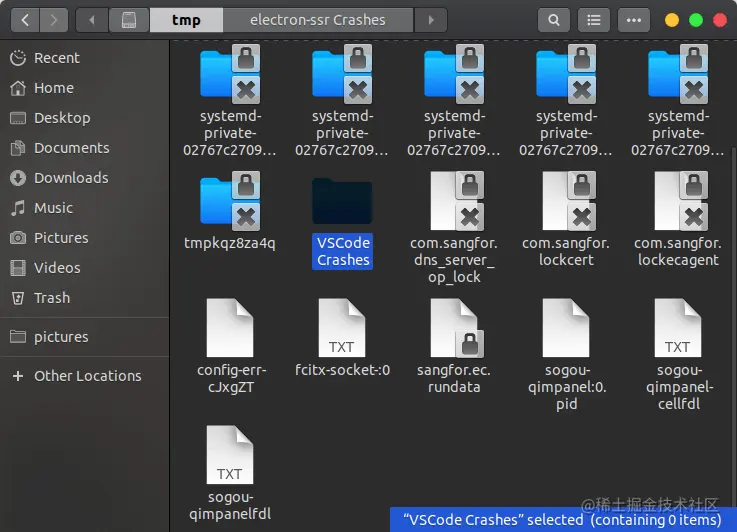The image size is (737, 532).
Task: Open Pictures in sidebar
Action: (85, 238)
